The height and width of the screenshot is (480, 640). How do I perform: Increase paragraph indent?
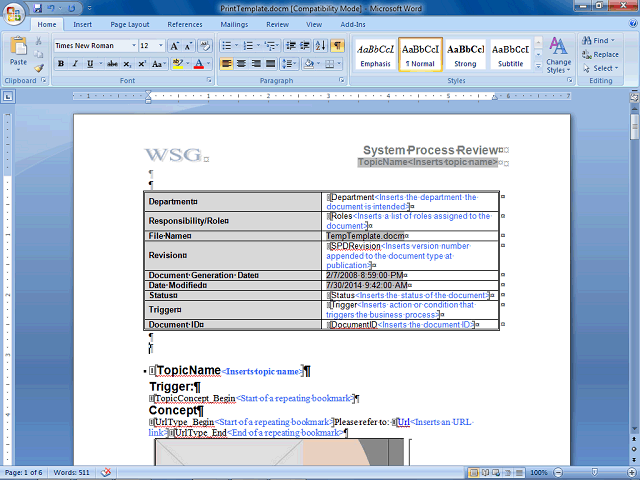click(x=305, y=45)
